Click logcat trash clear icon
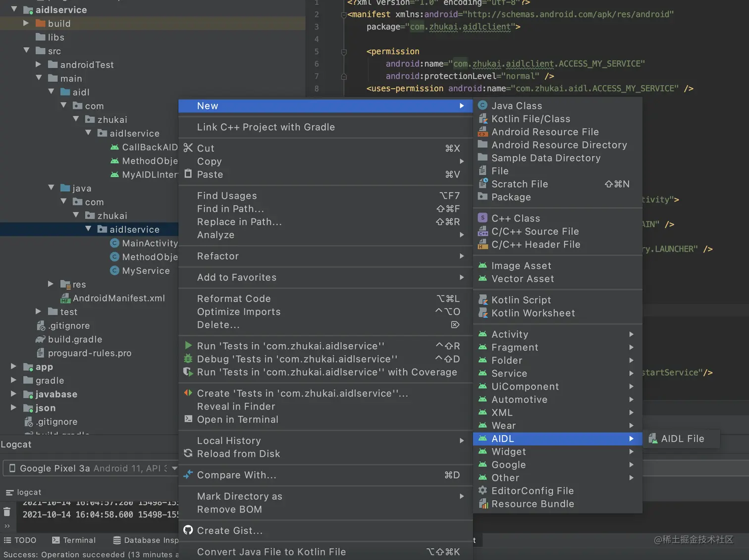749x560 pixels. click(7, 512)
